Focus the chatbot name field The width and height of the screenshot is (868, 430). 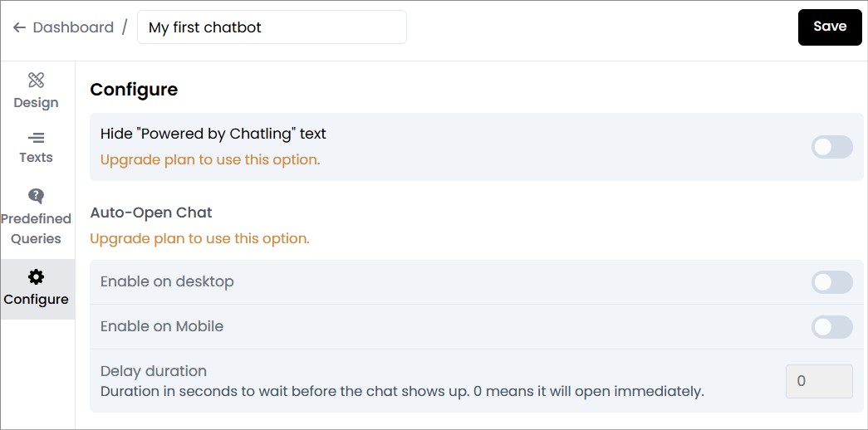(272, 27)
